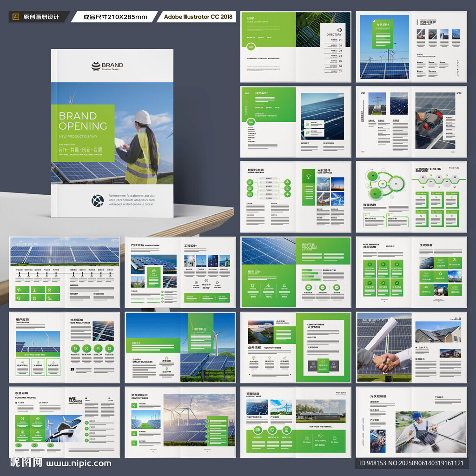Open the 管理制度 spread thumbnail
The image size is (476, 476).
coord(296,422)
